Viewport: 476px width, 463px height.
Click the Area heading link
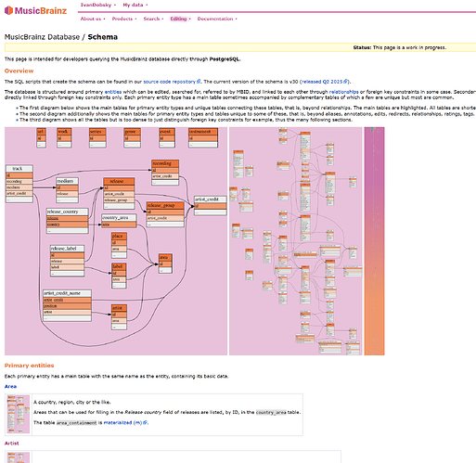click(10, 386)
